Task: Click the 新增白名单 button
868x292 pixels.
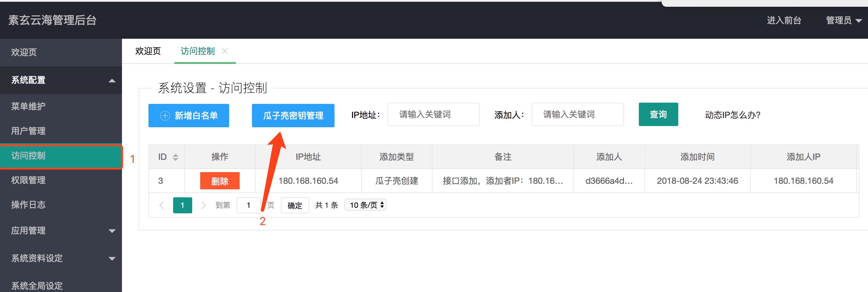Action: click(189, 115)
